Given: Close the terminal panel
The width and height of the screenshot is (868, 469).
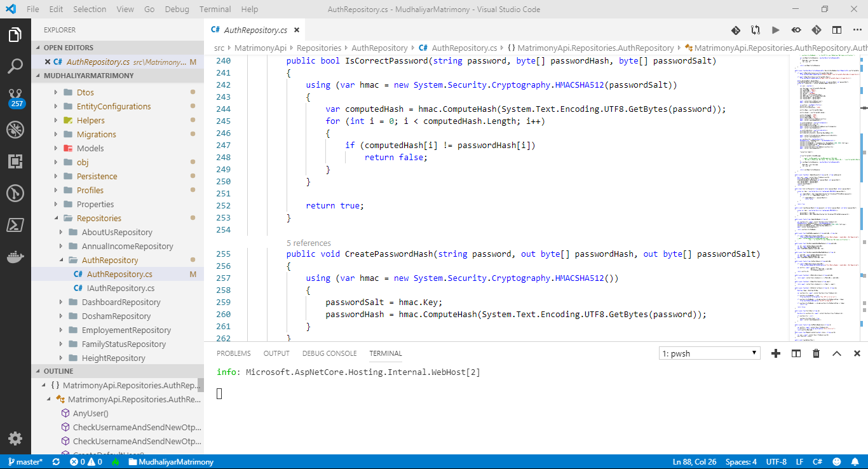Looking at the screenshot, I should pyautogui.click(x=857, y=353).
